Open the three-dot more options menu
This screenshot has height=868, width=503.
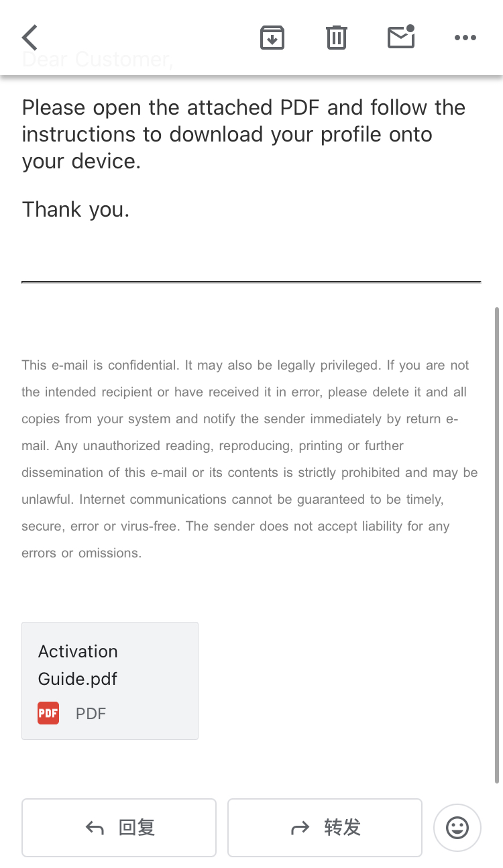click(465, 38)
